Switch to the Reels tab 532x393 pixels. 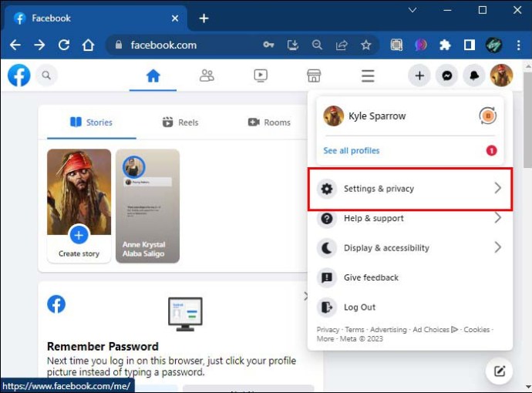[180, 122]
